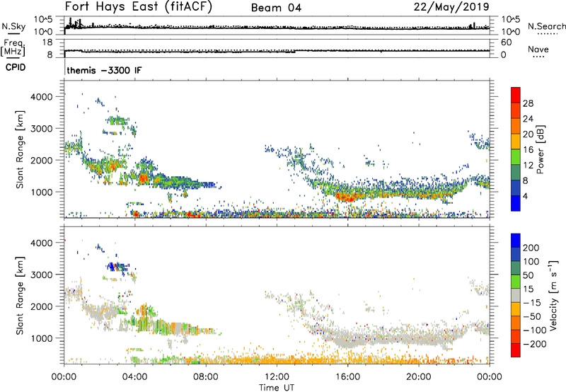Select the Power [dB] colorbar title
The width and height of the screenshot is (566, 392).
pyautogui.click(x=540, y=149)
